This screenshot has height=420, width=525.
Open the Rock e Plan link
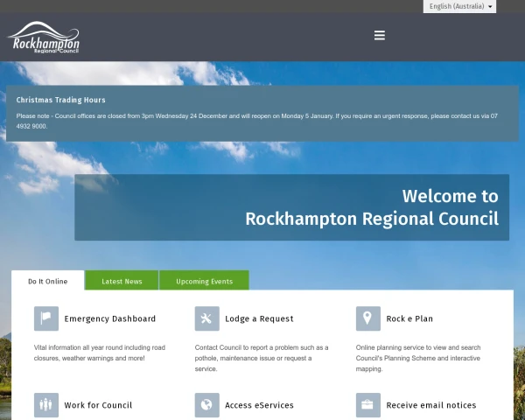point(409,318)
